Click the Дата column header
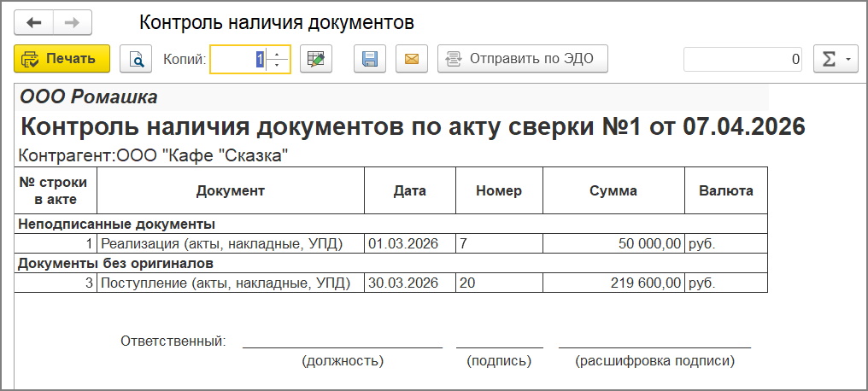This screenshot has height=391, width=868. (409, 190)
